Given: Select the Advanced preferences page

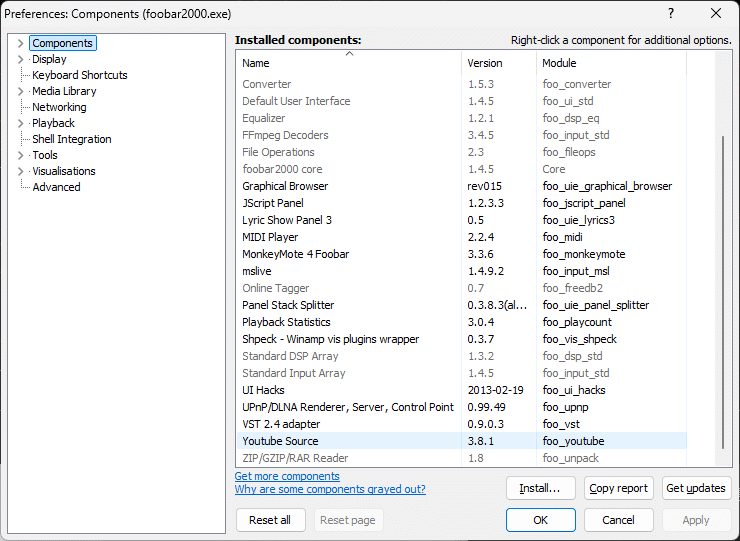Looking at the screenshot, I should (x=56, y=187).
